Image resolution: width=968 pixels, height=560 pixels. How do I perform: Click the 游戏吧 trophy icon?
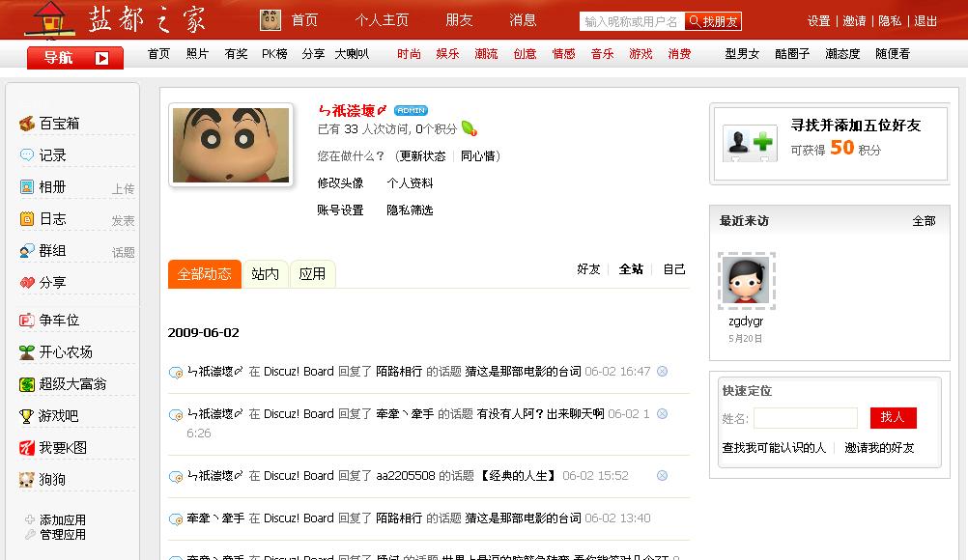(x=26, y=416)
